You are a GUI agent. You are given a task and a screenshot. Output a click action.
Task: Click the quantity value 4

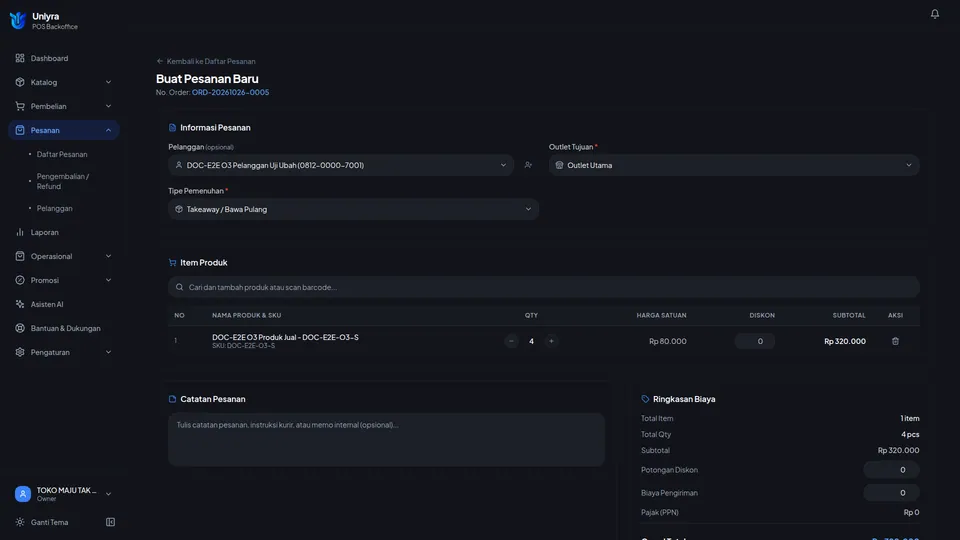531,341
